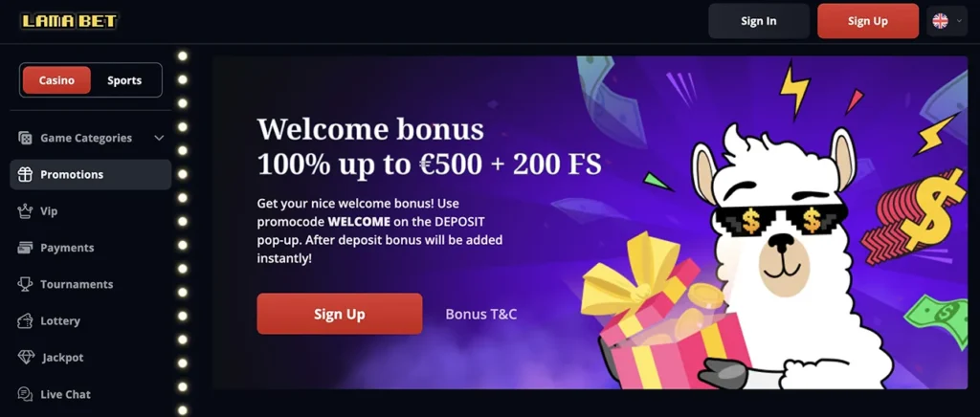The image size is (980, 417).
Task: Switch to Sports mode
Action: click(x=124, y=80)
